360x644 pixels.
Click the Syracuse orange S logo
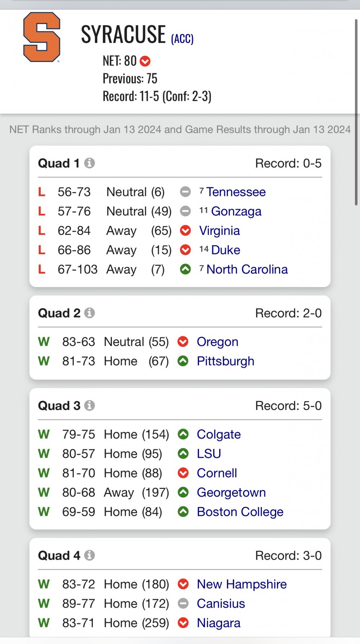pyautogui.click(x=42, y=37)
